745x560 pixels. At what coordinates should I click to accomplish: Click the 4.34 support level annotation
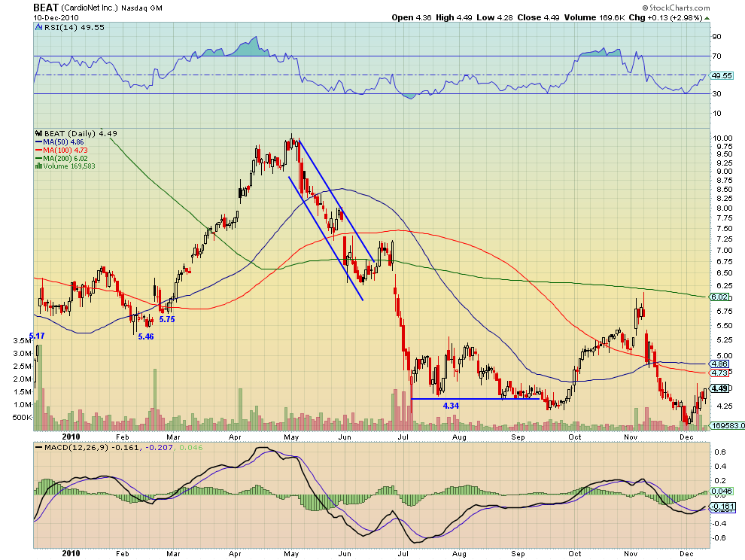pyautogui.click(x=451, y=406)
